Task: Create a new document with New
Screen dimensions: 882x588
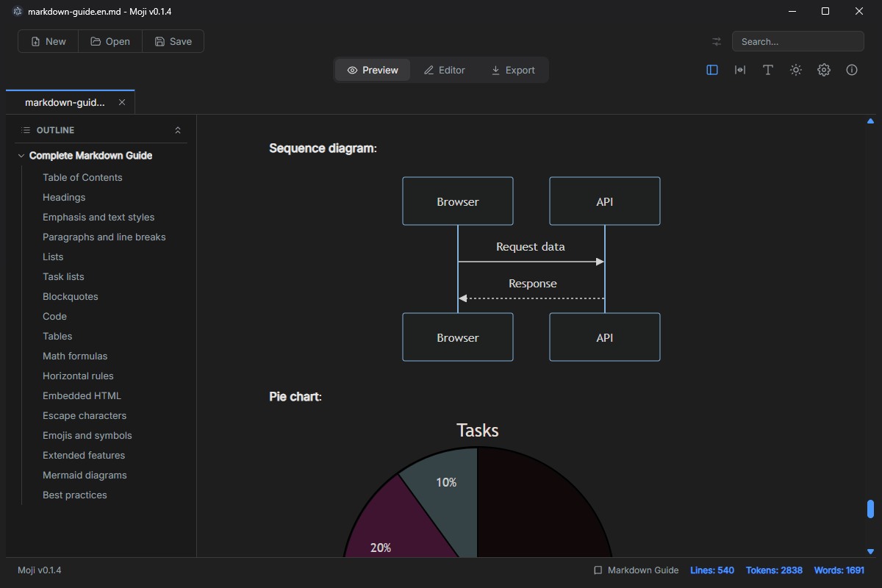Action: [x=49, y=41]
